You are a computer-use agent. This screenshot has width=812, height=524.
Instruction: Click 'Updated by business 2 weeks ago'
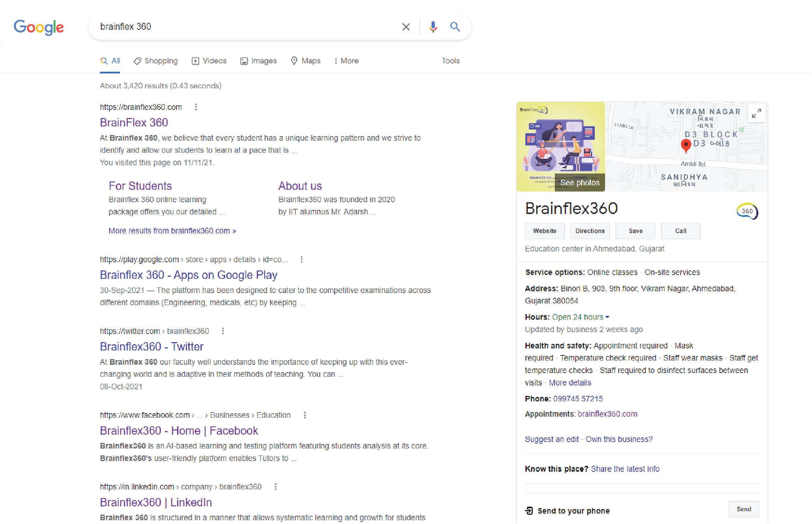point(584,329)
